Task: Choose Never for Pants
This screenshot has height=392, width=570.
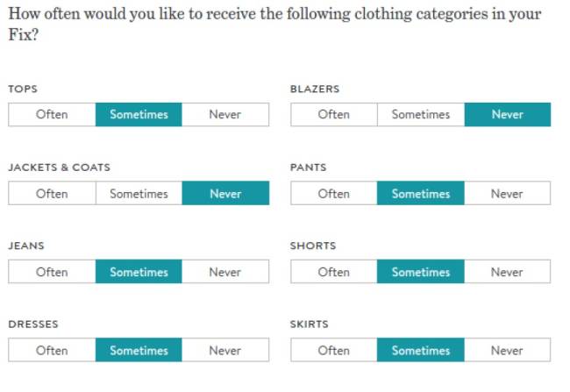Action: [x=508, y=194]
